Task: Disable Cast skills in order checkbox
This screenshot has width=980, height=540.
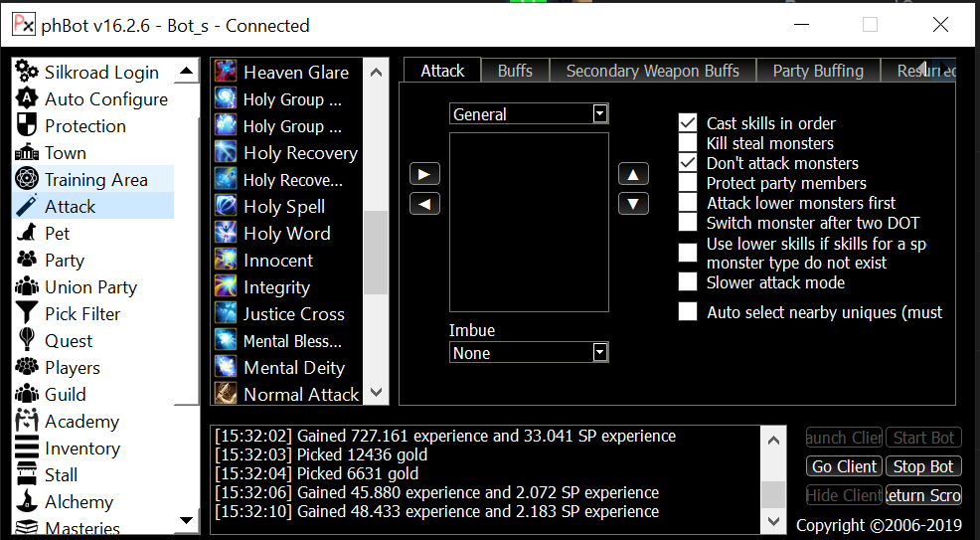Action: pyautogui.click(x=688, y=123)
